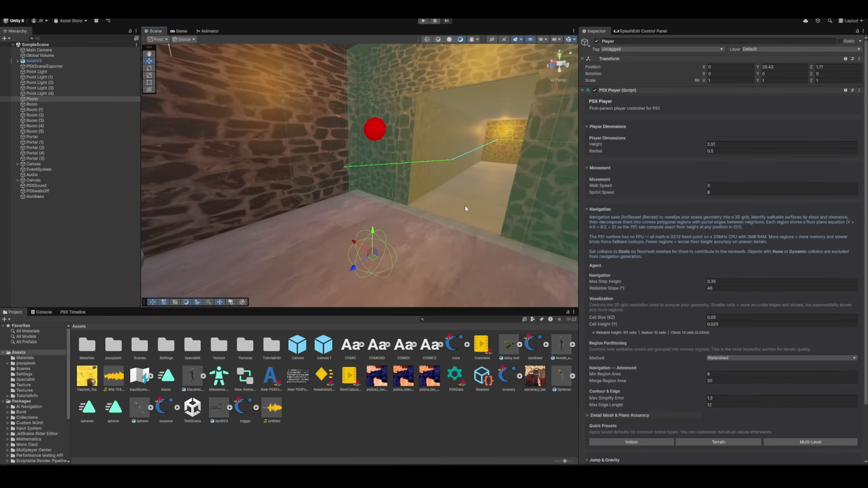Click the Pause button
The height and width of the screenshot is (488, 868).
(435, 21)
